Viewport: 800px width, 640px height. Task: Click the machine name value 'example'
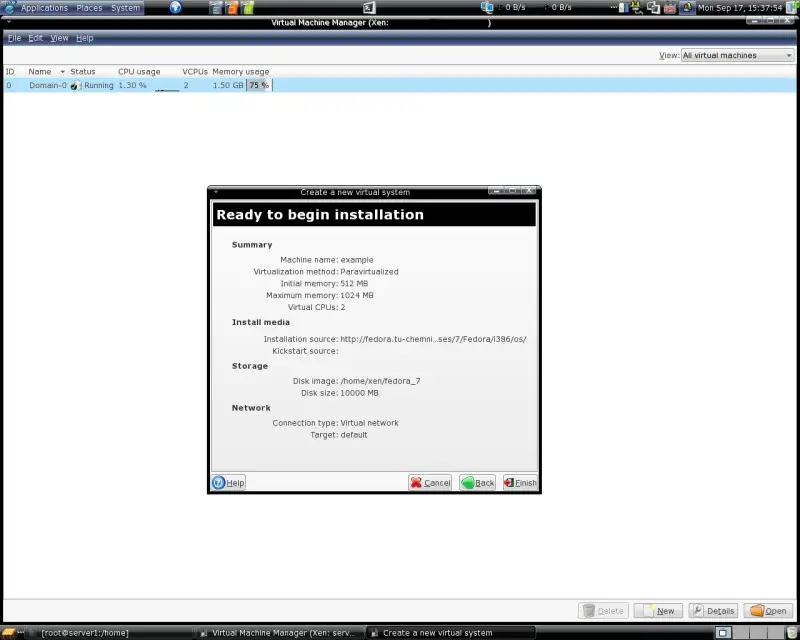(x=357, y=260)
